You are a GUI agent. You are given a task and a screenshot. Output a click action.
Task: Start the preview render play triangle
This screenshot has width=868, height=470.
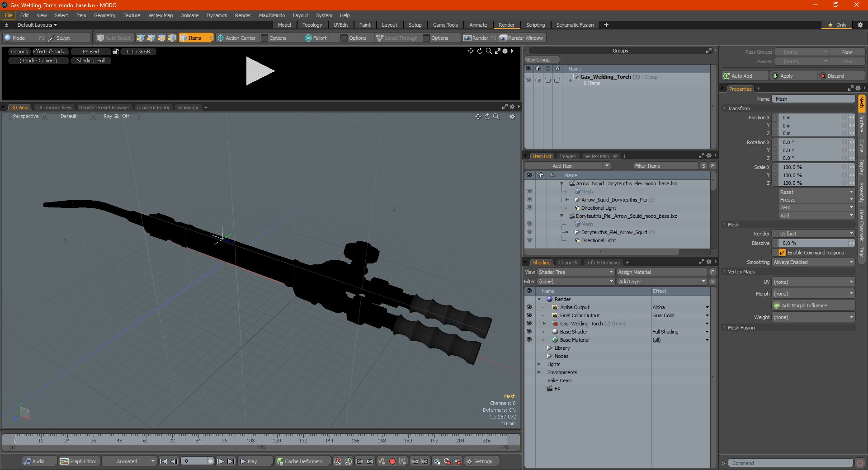[260, 71]
